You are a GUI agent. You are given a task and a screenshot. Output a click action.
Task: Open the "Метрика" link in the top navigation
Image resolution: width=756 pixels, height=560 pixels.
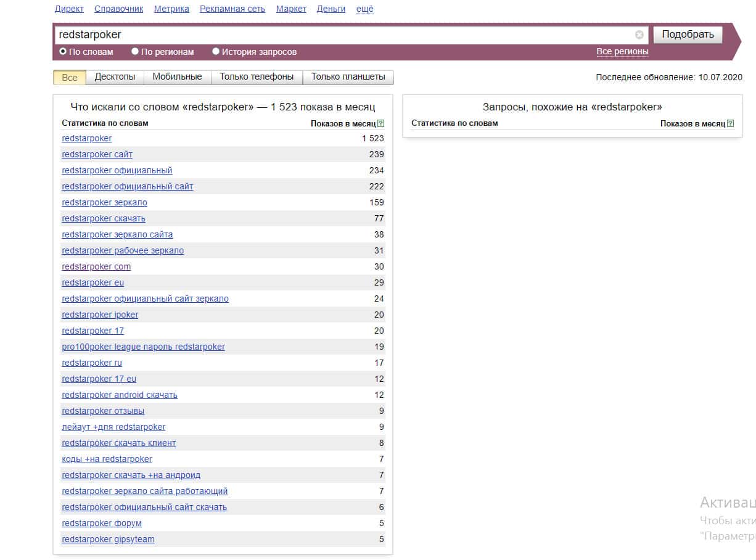(171, 9)
